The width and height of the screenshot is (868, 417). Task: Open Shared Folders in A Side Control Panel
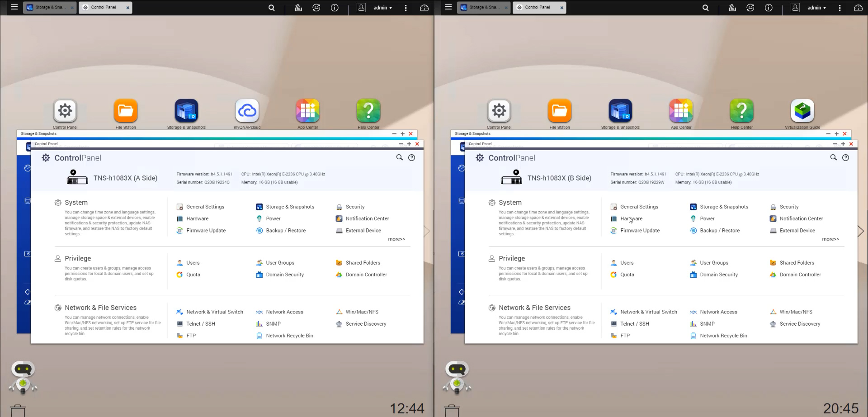363,263
